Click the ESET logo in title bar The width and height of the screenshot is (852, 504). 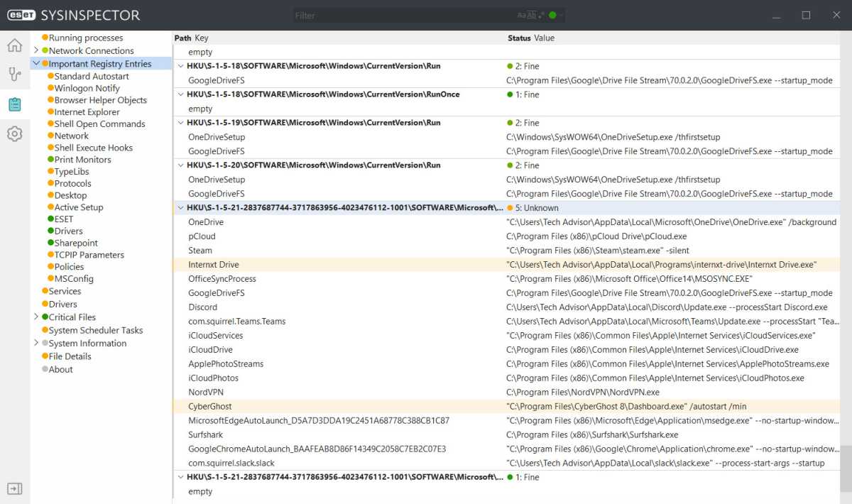[x=21, y=15]
